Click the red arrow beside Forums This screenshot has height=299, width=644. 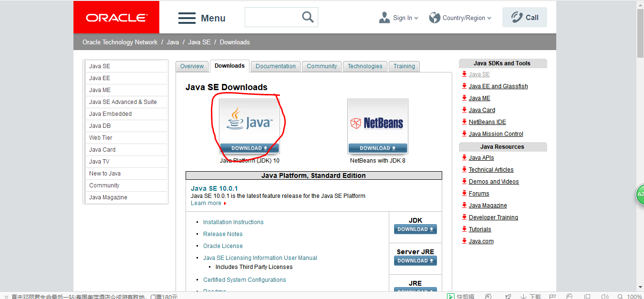464,193
